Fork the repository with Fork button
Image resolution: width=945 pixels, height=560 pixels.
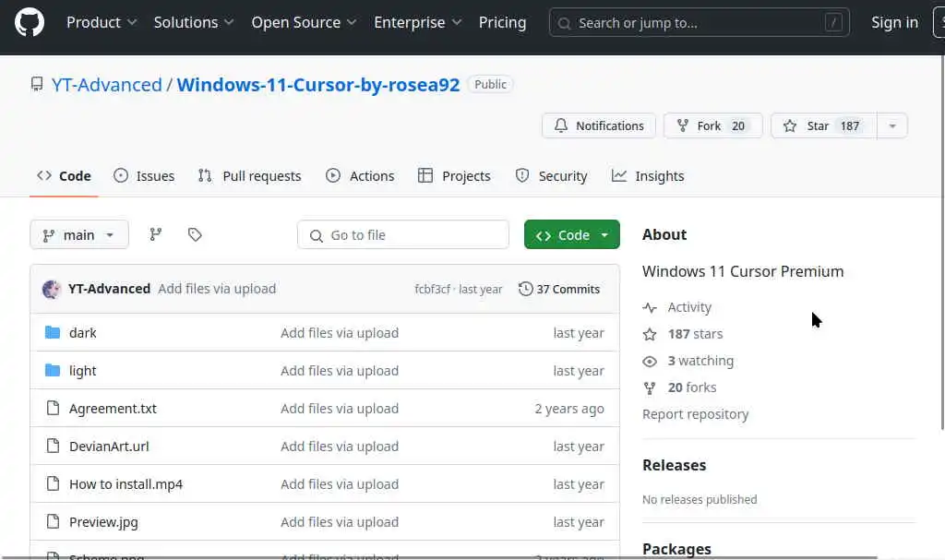pyautogui.click(x=713, y=125)
